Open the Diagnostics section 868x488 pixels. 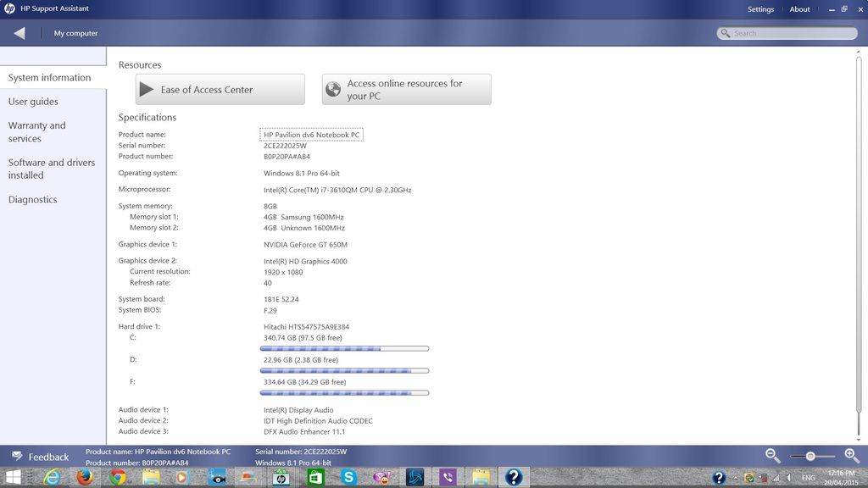point(32,200)
